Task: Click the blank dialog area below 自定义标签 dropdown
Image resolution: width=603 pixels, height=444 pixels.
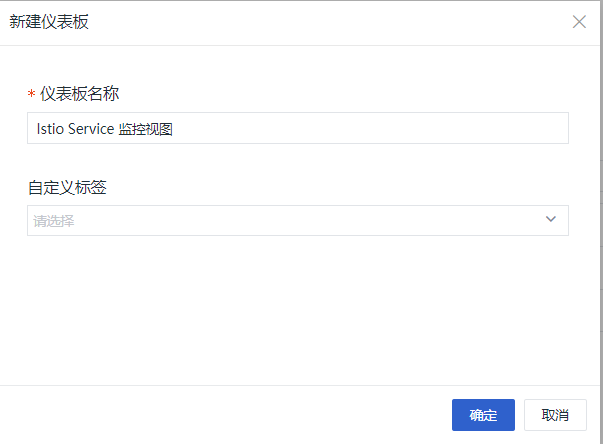Action: point(298,309)
